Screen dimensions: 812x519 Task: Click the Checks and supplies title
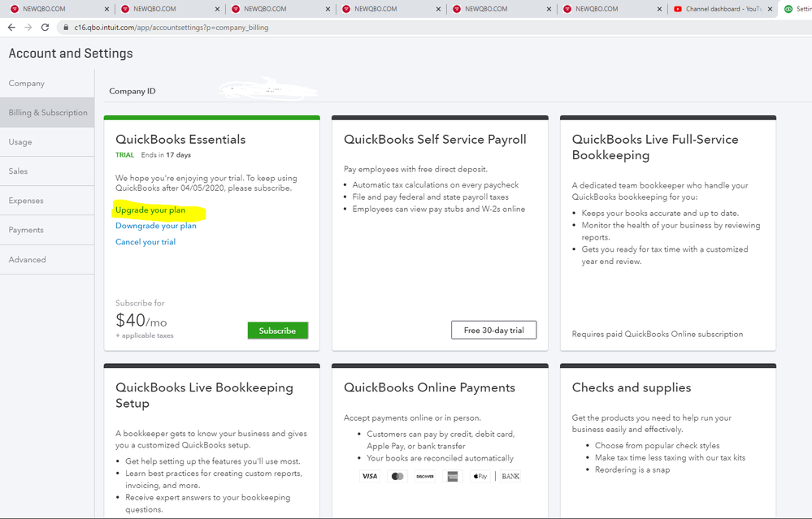click(632, 387)
